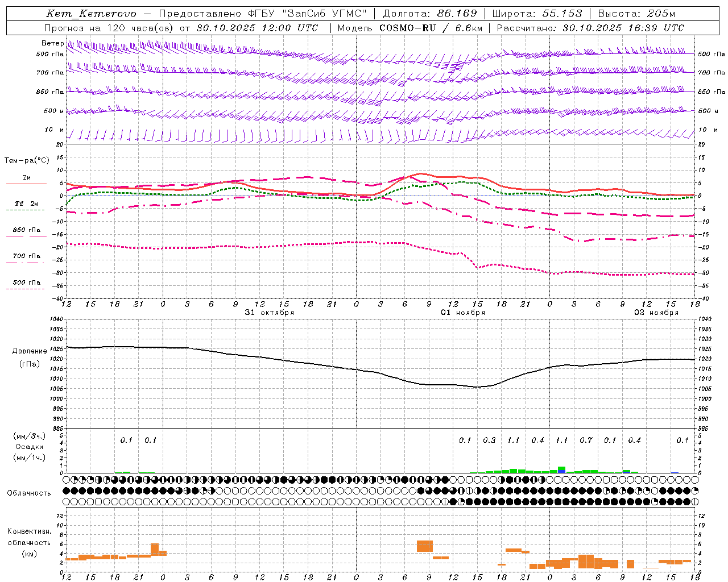Click the Долгота: 86.169 value
The height and width of the screenshot is (582, 728).
point(430,14)
